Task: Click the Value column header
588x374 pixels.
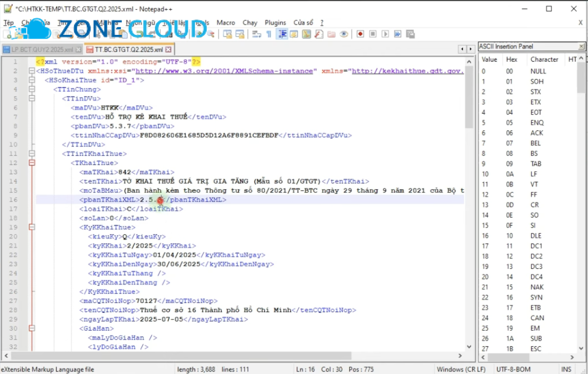Action: (x=489, y=60)
